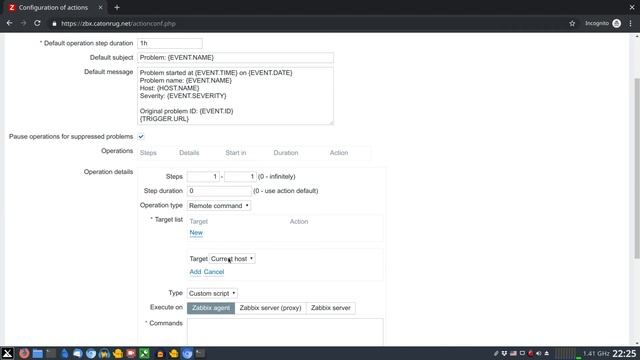This screenshot has width=640, height=360.
Task: Click the address bar URL
Action: pyautogui.click(x=118, y=24)
